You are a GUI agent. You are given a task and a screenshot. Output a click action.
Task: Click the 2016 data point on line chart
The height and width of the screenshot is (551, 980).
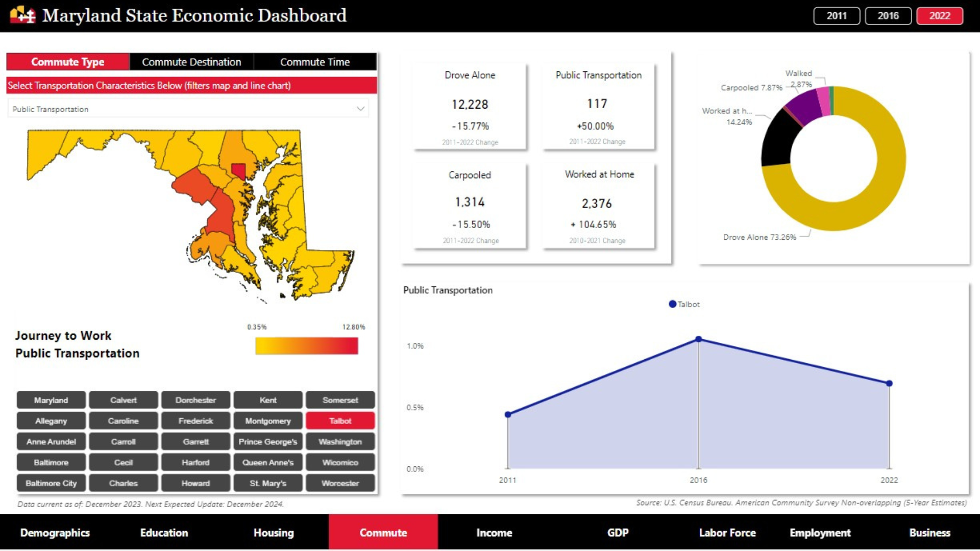coord(698,339)
